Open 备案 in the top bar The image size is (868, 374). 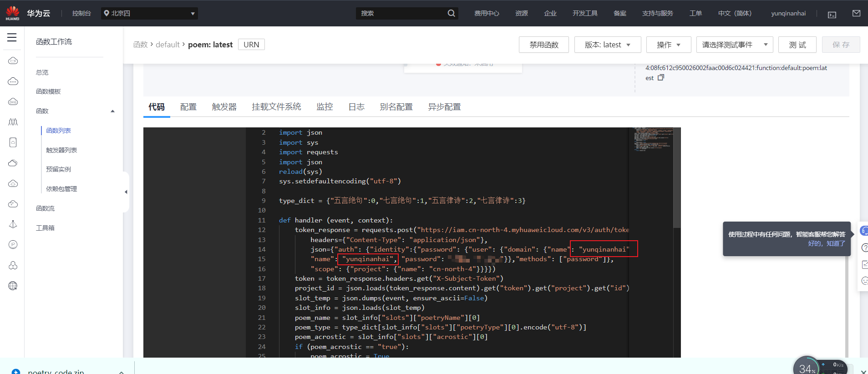point(620,13)
